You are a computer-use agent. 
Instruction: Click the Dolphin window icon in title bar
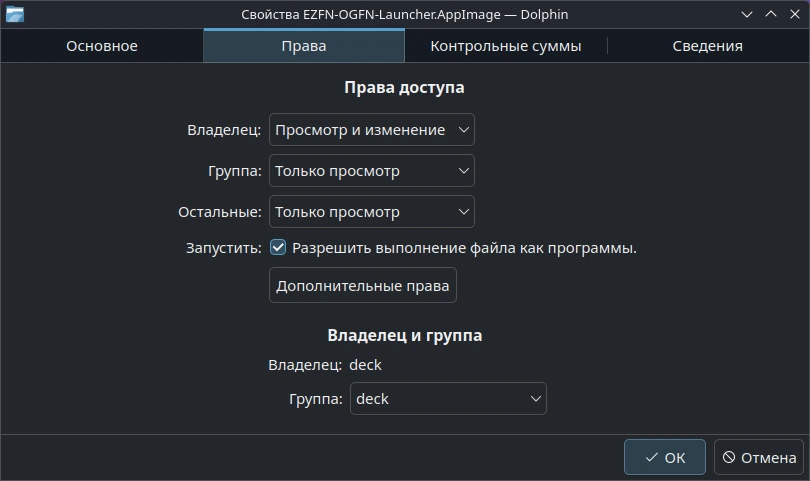point(15,14)
